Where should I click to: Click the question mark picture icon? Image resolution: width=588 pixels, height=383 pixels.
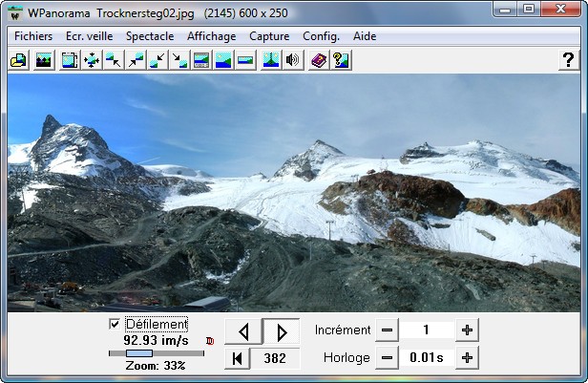pos(341,60)
